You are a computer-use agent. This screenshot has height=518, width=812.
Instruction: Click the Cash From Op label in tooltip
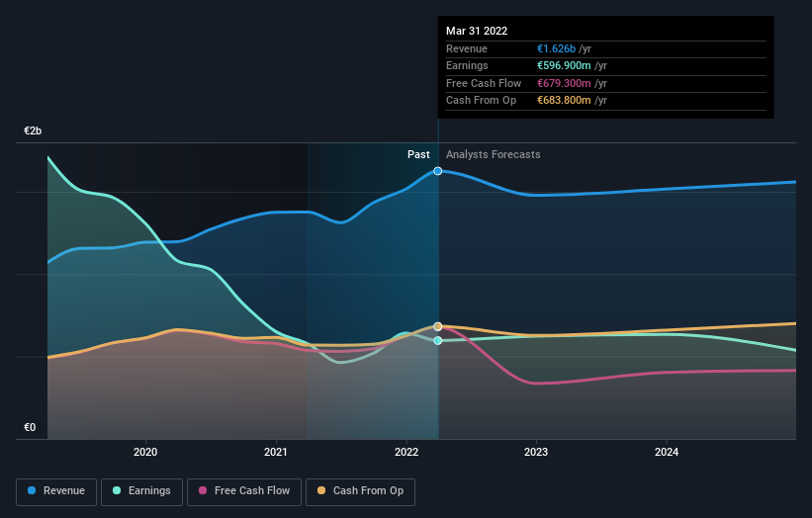pyautogui.click(x=481, y=101)
